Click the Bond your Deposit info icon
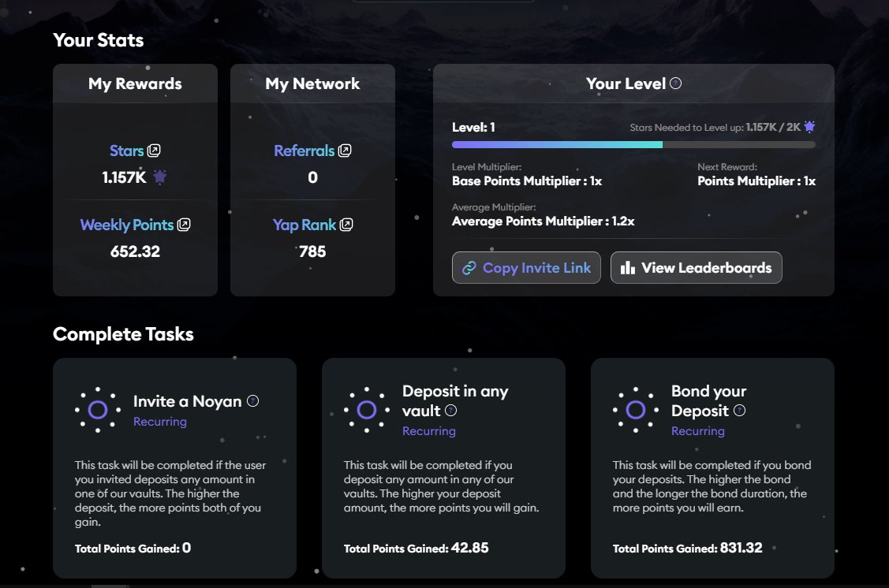 coord(739,411)
